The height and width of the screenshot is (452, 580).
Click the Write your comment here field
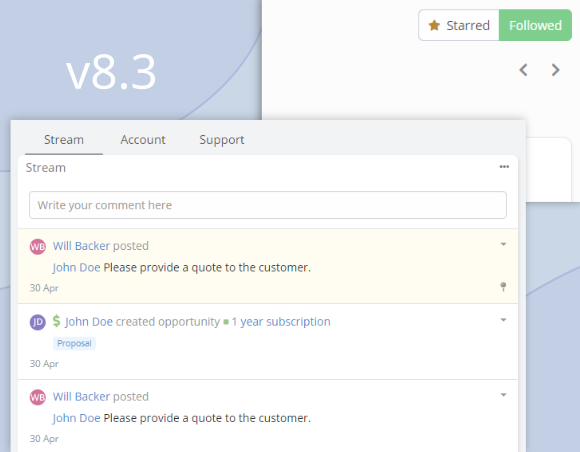[268, 205]
